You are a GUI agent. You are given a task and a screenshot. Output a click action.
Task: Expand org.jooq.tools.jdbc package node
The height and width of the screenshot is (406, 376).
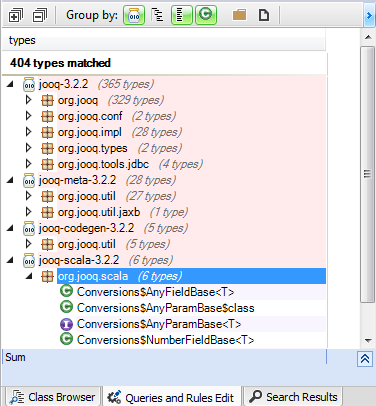click(x=29, y=164)
